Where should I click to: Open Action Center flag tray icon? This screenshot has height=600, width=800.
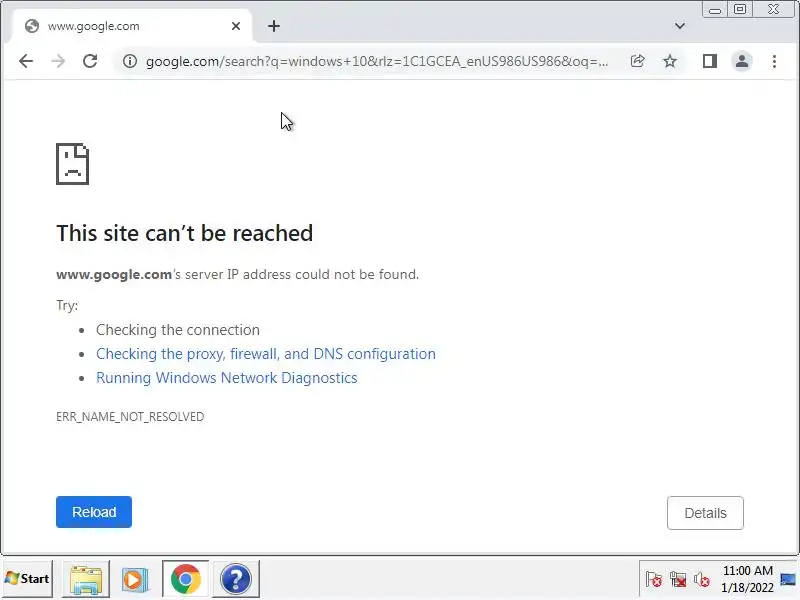coord(654,580)
